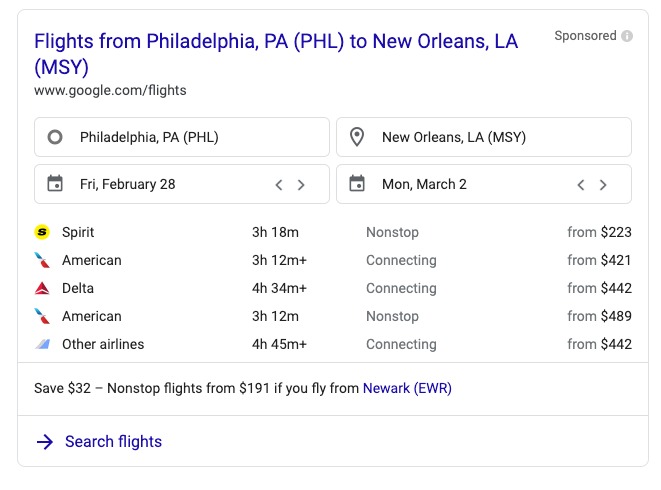
Task: Click the Delta airline logo
Action: 42,288
